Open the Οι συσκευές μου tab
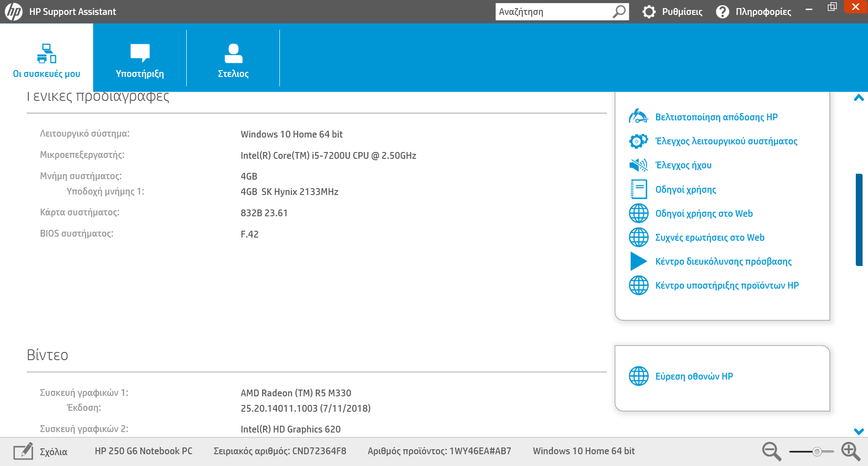The height and width of the screenshot is (466, 868). coord(47,58)
